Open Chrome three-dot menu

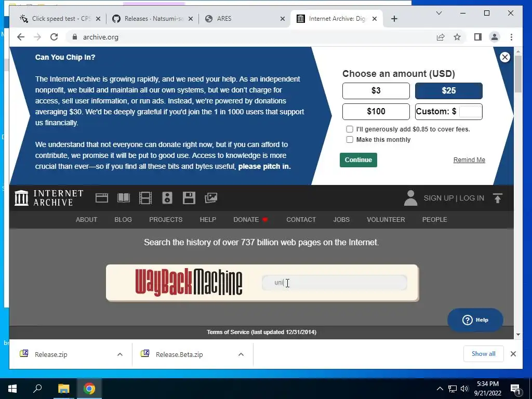(x=511, y=37)
